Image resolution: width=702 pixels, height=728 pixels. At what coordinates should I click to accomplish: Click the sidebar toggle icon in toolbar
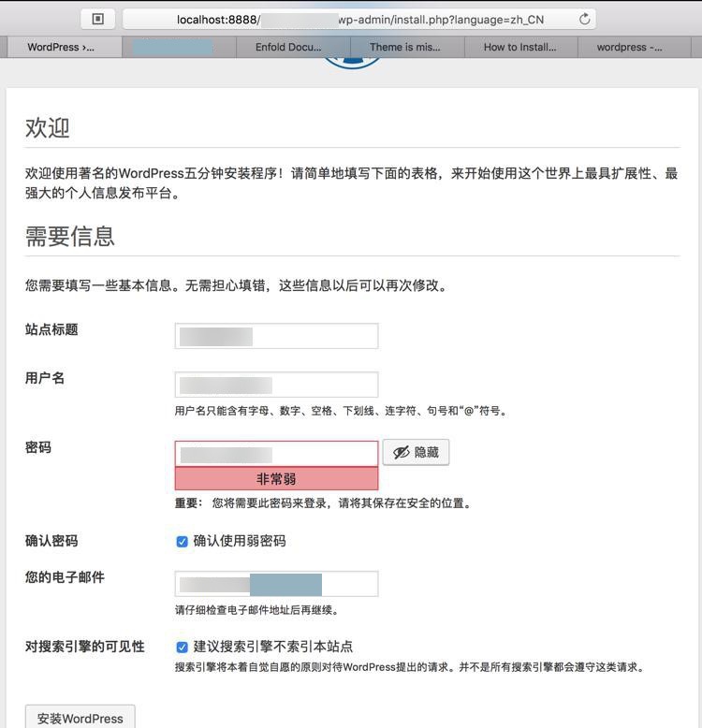pyautogui.click(x=98, y=19)
